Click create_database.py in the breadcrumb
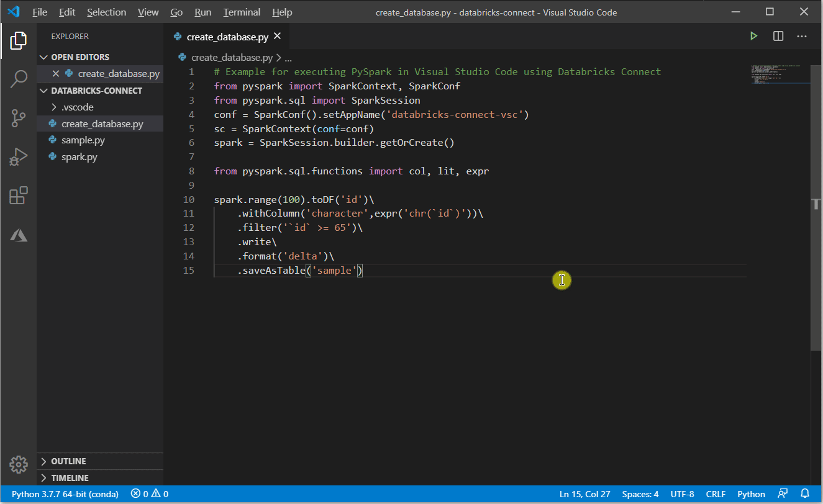This screenshot has height=504, width=823. click(232, 58)
